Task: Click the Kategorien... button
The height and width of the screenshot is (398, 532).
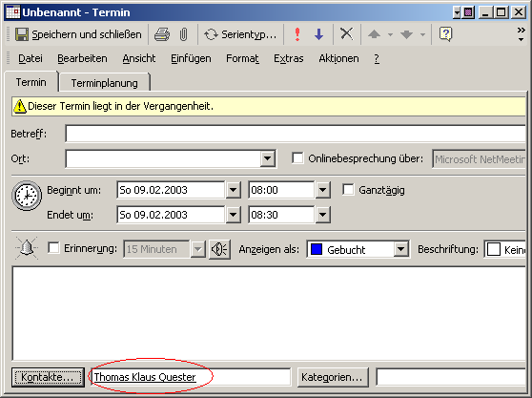Action: pos(333,377)
